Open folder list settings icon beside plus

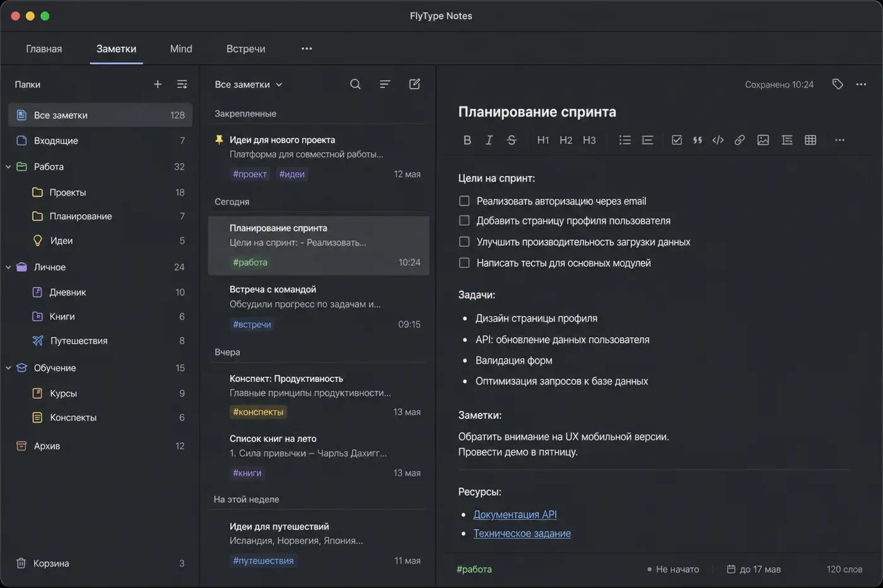(x=182, y=84)
